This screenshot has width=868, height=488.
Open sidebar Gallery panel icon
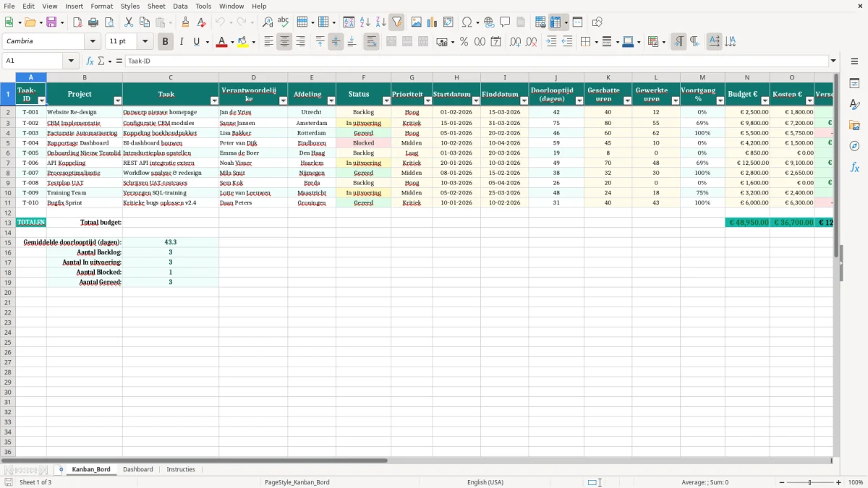coord(854,125)
